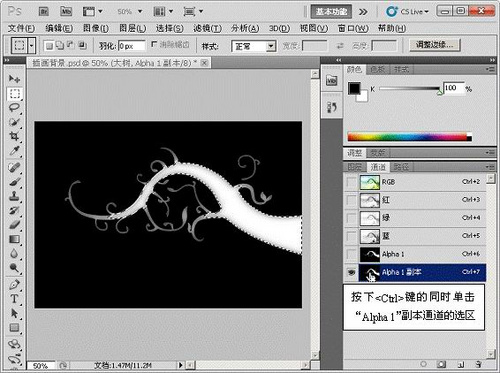Viewport: 500px width, 373px height.
Task: Click Intersect with selection mode icon
Action: [82, 45]
